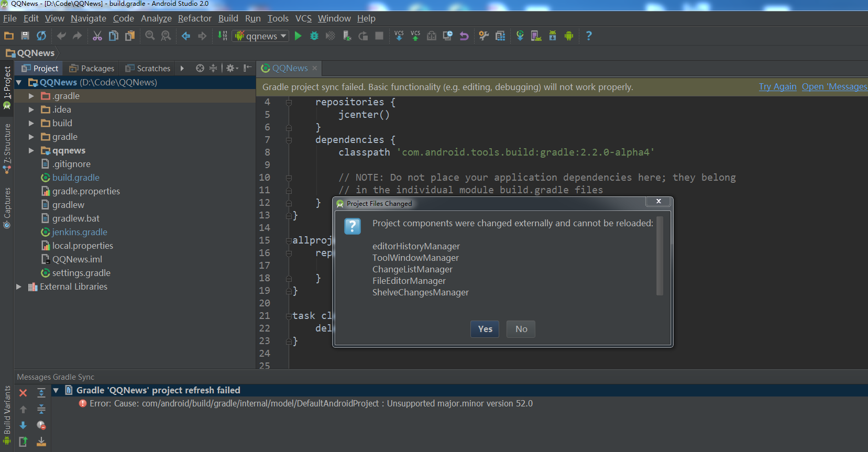Toggle hide warnings icon in Messages panel
The image size is (868, 452).
point(41,425)
